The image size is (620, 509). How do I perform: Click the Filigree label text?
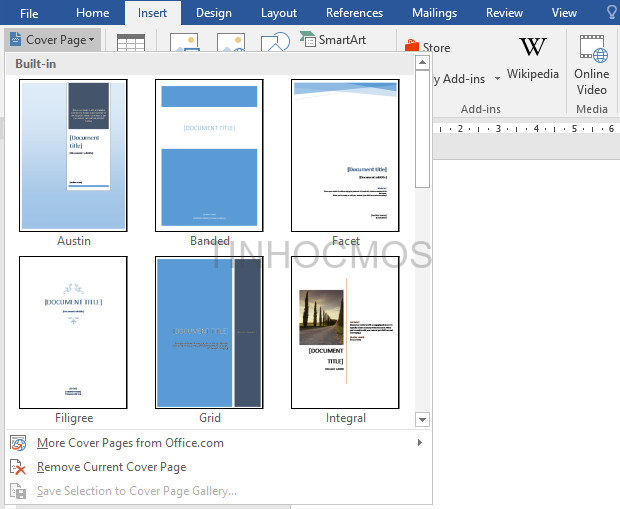(x=74, y=418)
